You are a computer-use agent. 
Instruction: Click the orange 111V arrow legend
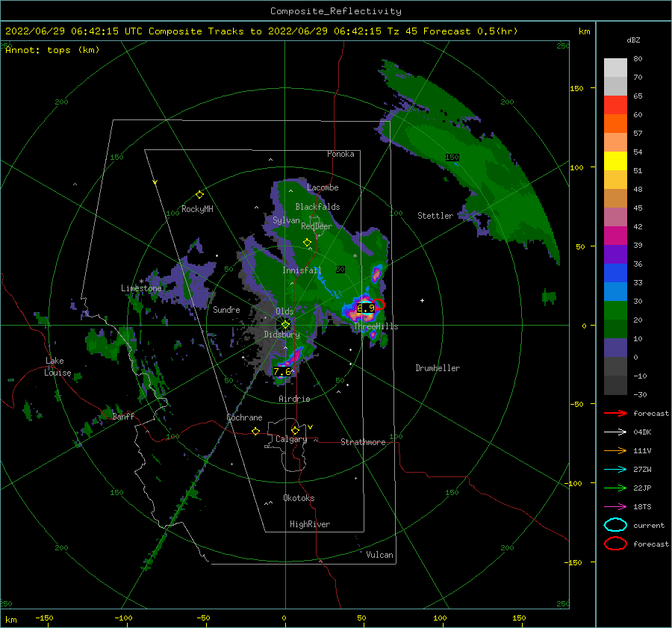click(615, 450)
